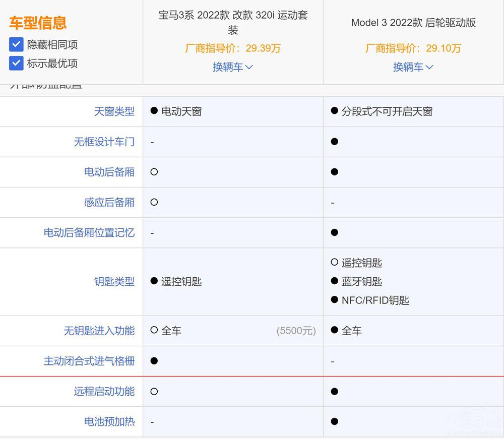Click the BMW 厂商指导价 29.39万 price
504x439 pixels.
(233, 48)
